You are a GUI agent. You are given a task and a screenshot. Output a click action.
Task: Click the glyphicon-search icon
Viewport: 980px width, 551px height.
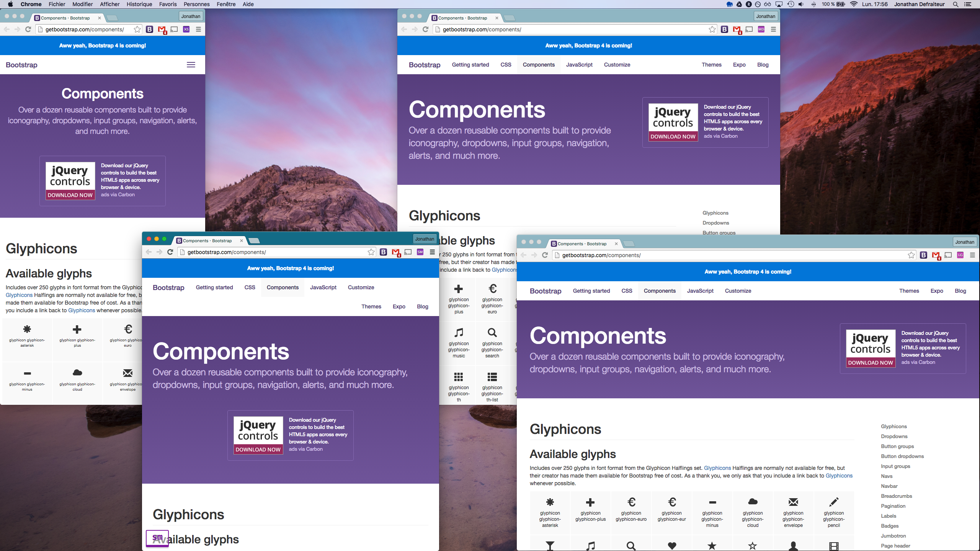(492, 333)
